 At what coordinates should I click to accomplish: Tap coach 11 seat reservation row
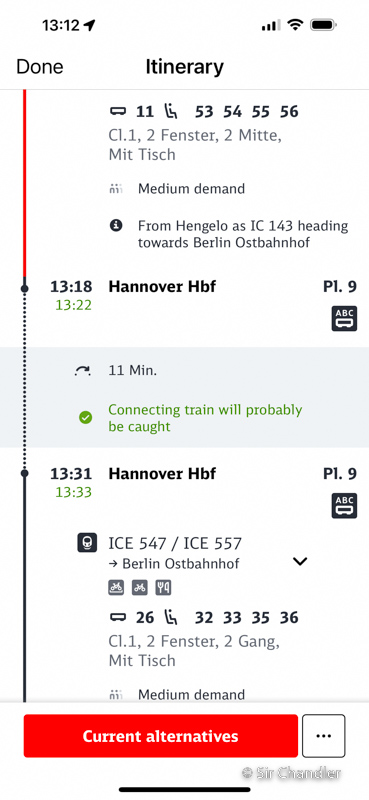[x=204, y=111]
